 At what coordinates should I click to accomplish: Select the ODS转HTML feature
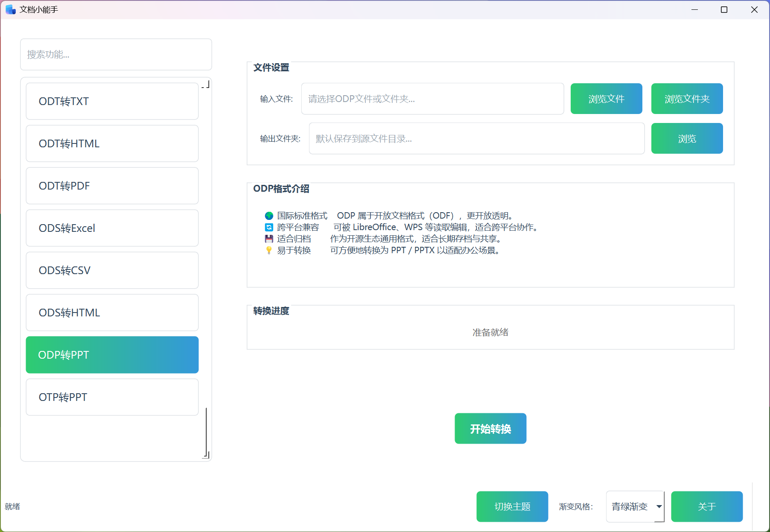(x=112, y=313)
